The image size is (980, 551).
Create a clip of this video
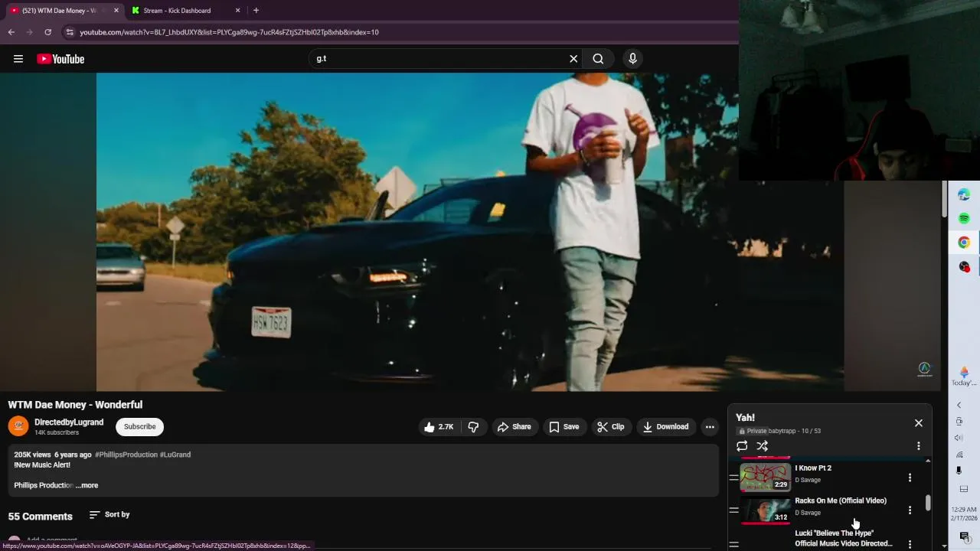click(x=611, y=427)
